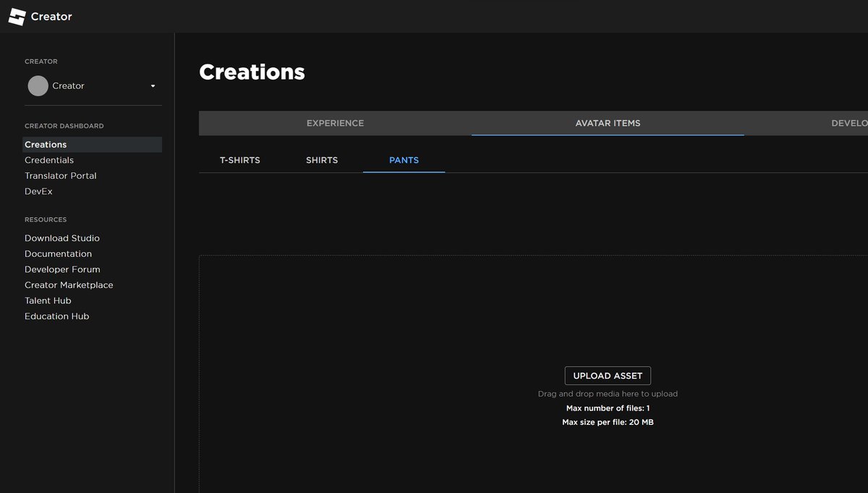Click the Creator text in the top bar
This screenshot has width=868, height=493.
coord(51,16)
